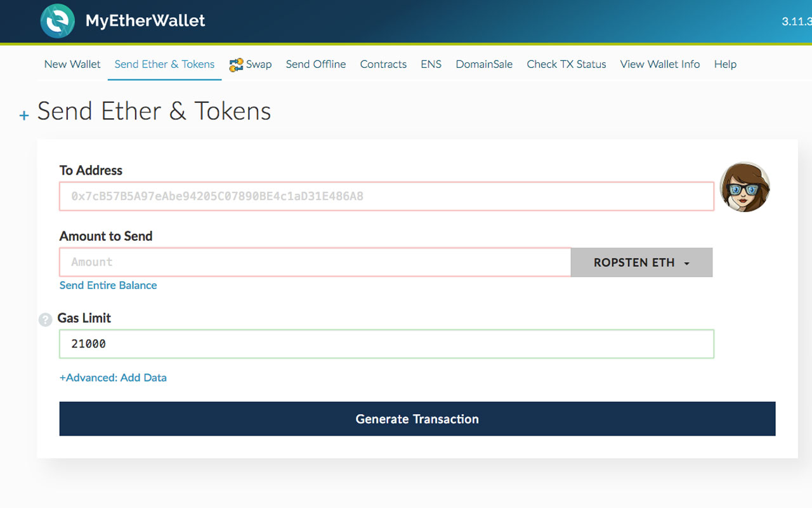812x508 pixels.
Task: Click the Send Ether & Tokens page heading
Action: tap(154, 111)
